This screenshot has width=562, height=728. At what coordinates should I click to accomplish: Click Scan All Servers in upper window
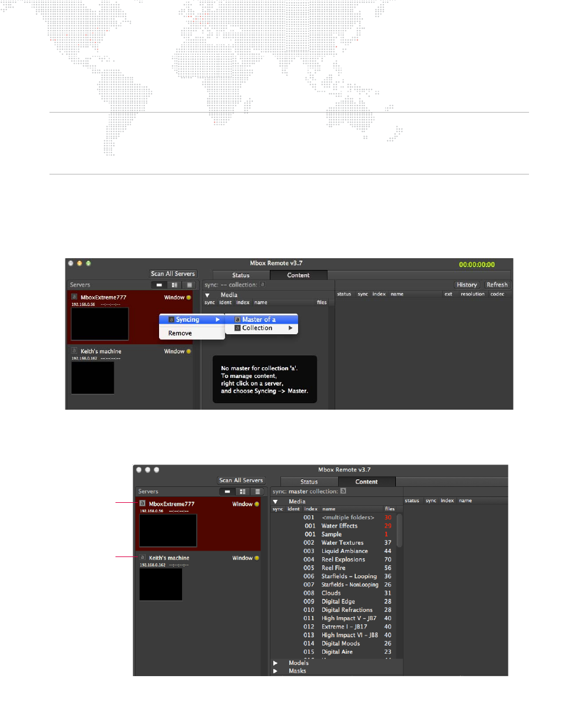click(173, 274)
